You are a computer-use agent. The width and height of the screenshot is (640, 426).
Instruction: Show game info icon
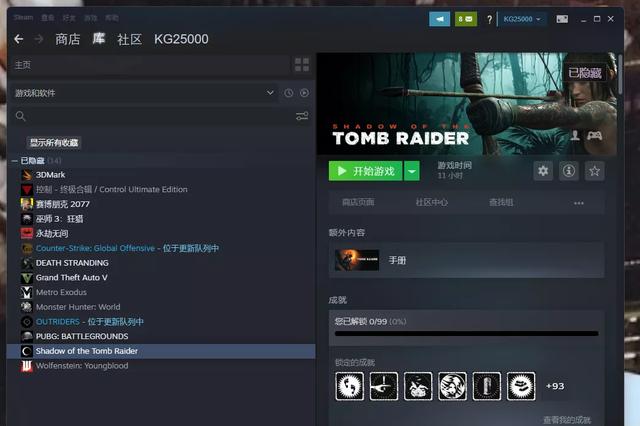coord(569,171)
